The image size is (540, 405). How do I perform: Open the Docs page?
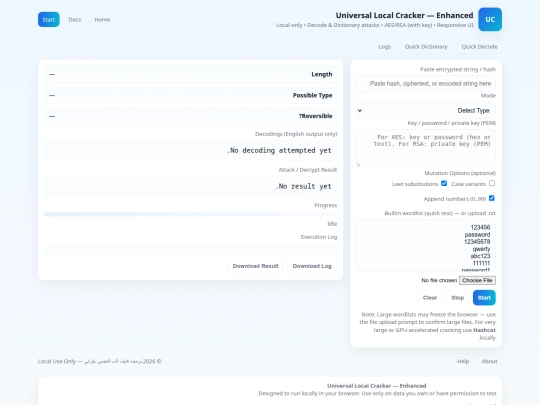[74, 20]
